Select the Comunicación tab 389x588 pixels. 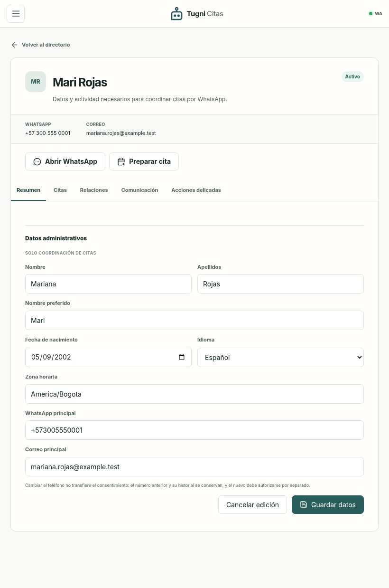[139, 190]
